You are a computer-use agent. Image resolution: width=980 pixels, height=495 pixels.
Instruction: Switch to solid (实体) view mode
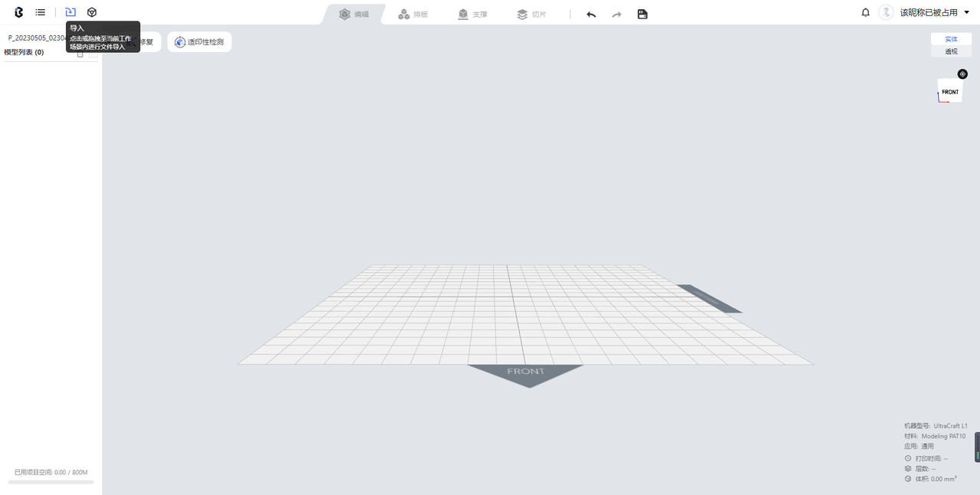click(951, 39)
